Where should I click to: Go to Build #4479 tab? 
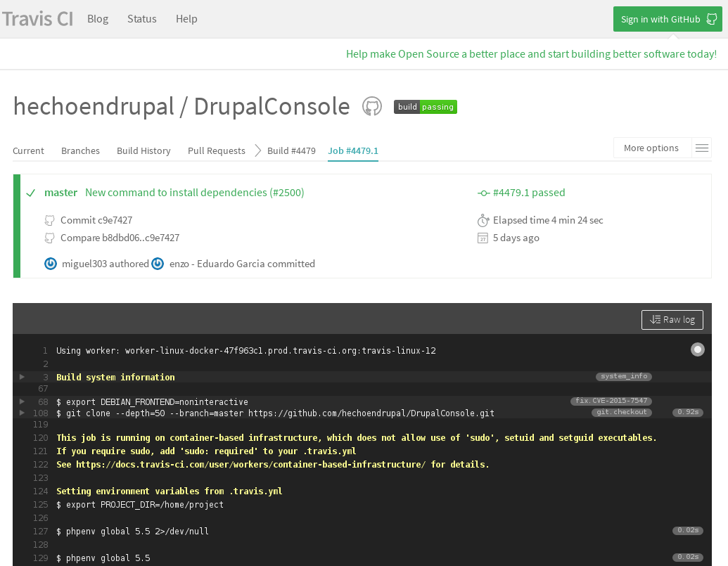[291, 150]
